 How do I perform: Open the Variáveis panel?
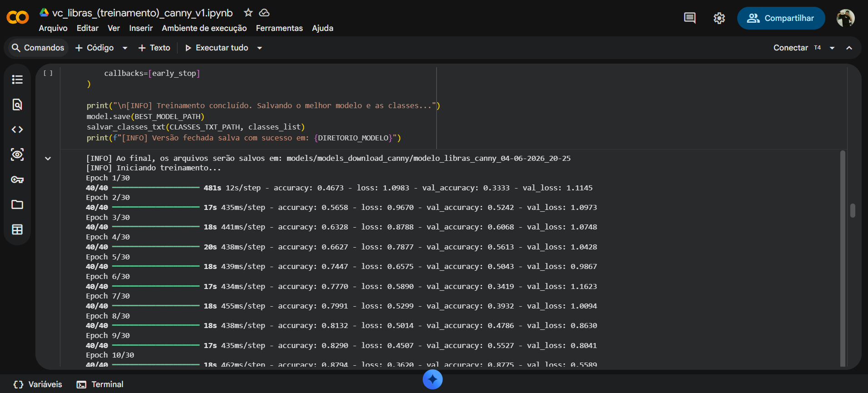coord(38,384)
